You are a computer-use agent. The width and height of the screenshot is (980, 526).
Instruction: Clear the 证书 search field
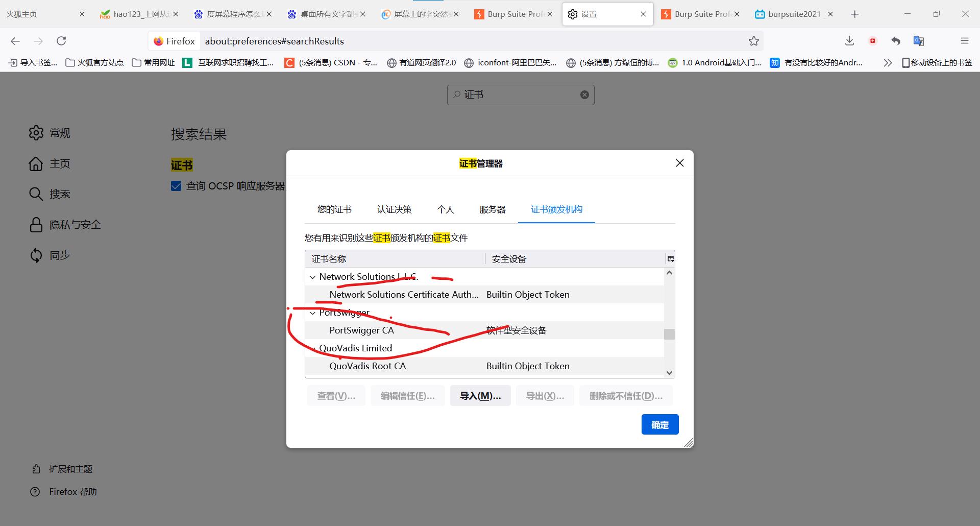click(x=584, y=94)
